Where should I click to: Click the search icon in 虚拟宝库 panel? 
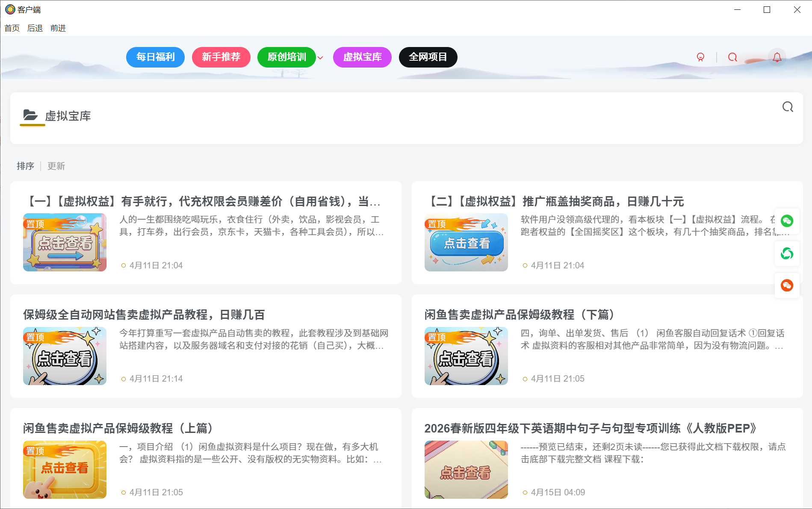click(788, 107)
